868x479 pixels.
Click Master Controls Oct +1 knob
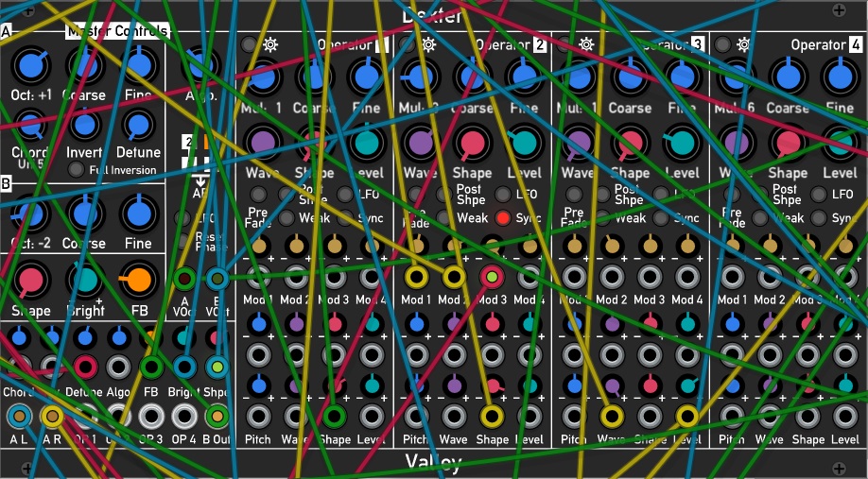tap(31, 65)
